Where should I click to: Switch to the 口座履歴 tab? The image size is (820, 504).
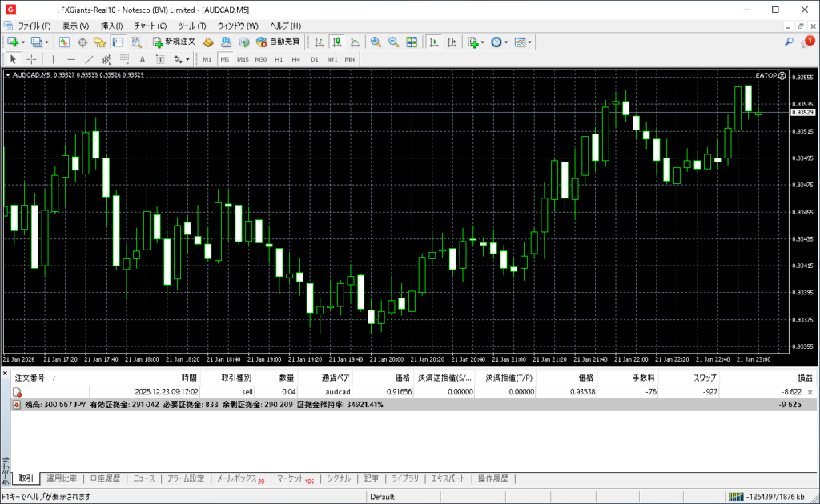tap(105, 478)
